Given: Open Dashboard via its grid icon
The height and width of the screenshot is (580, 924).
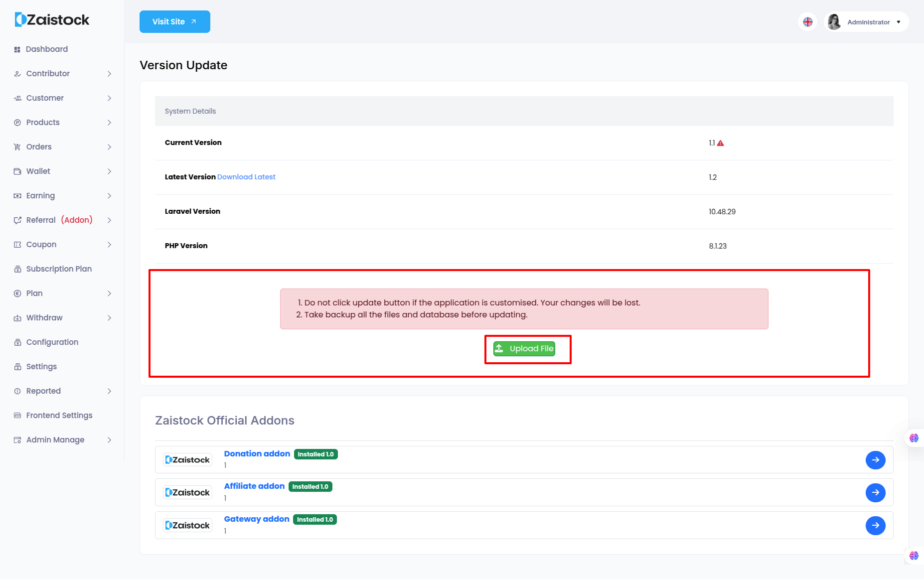Looking at the screenshot, I should [x=17, y=49].
